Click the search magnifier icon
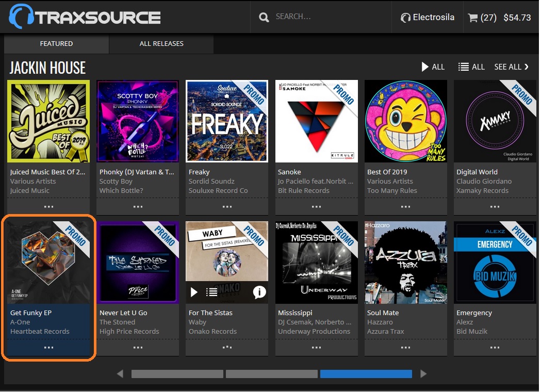Viewport: 541px width, 392px height. coord(264,17)
